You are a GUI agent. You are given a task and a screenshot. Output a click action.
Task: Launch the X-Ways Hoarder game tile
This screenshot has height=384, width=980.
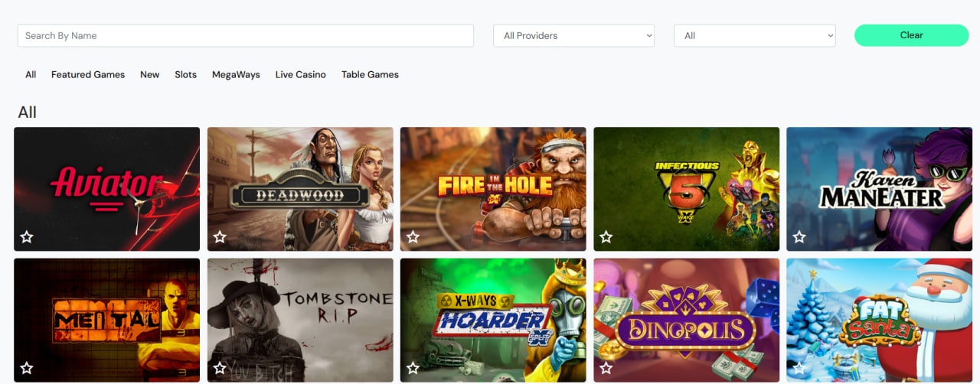point(493,320)
